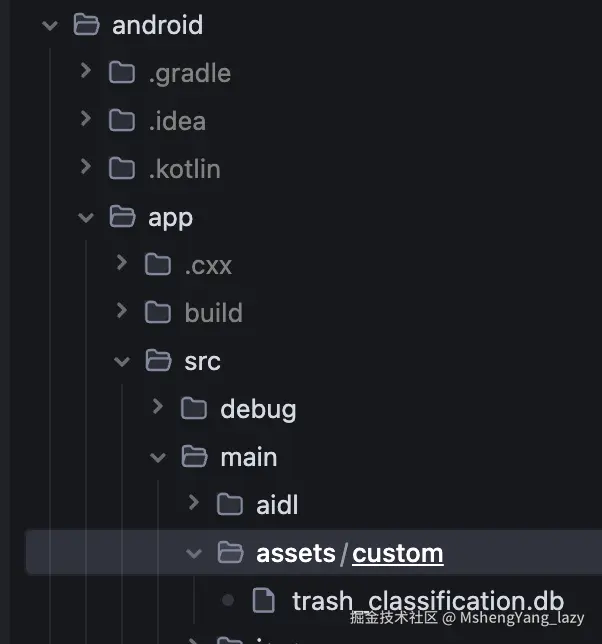Image resolution: width=602 pixels, height=644 pixels.
Task: Select the trash_classification.db file
Action: 428,601
